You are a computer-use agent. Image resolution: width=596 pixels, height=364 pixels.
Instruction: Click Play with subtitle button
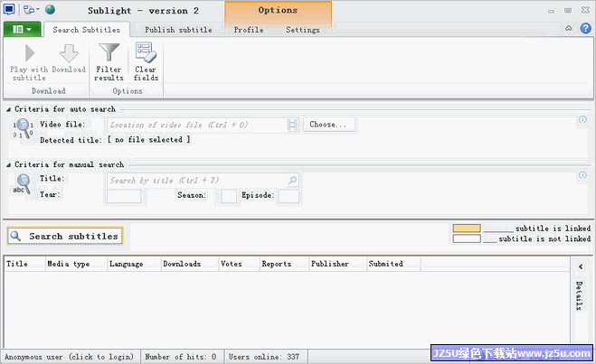click(x=29, y=62)
